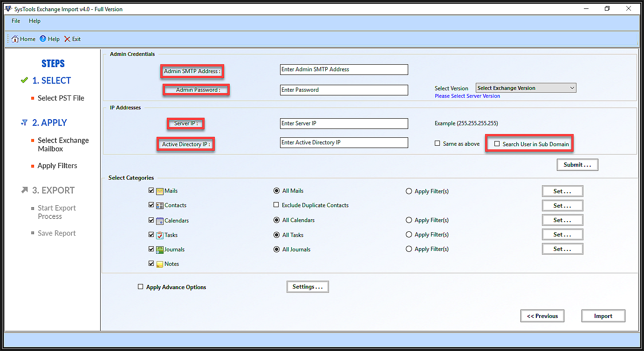Click Set button for Contacts row
This screenshot has width=644, height=351.
562,206
